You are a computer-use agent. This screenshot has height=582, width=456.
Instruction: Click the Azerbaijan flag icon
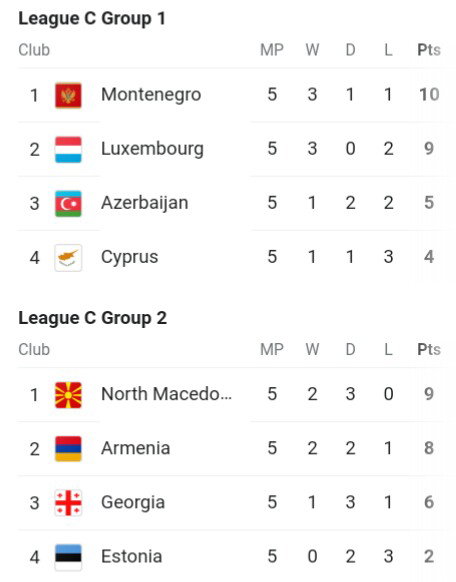(68, 204)
